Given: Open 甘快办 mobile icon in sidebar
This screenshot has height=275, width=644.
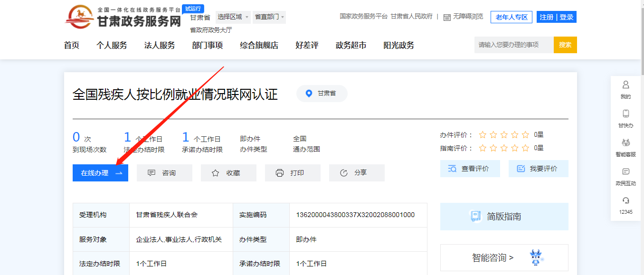Looking at the screenshot, I should pos(625,114).
